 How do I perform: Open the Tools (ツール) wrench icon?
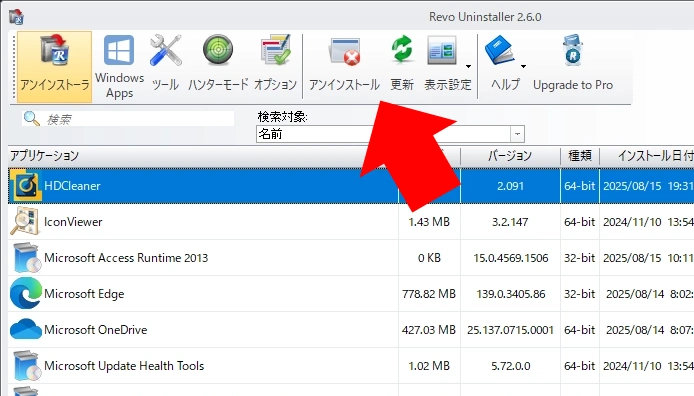click(x=165, y=51)
